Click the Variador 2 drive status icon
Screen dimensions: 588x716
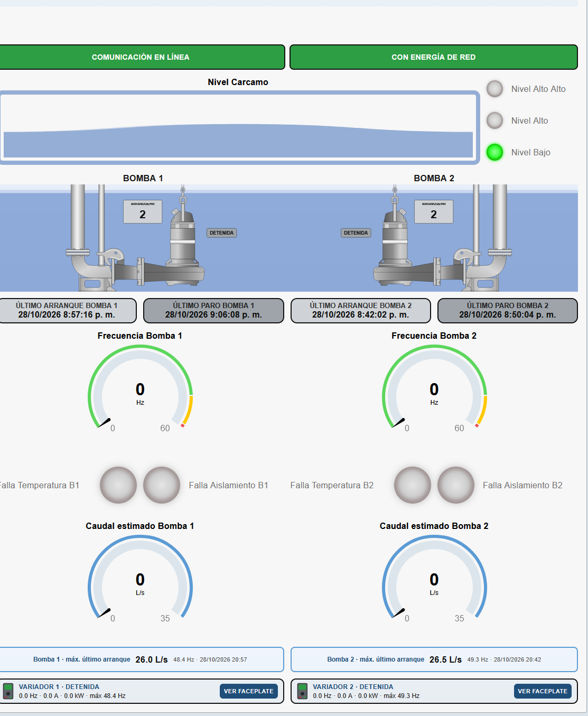coord(302,691)
